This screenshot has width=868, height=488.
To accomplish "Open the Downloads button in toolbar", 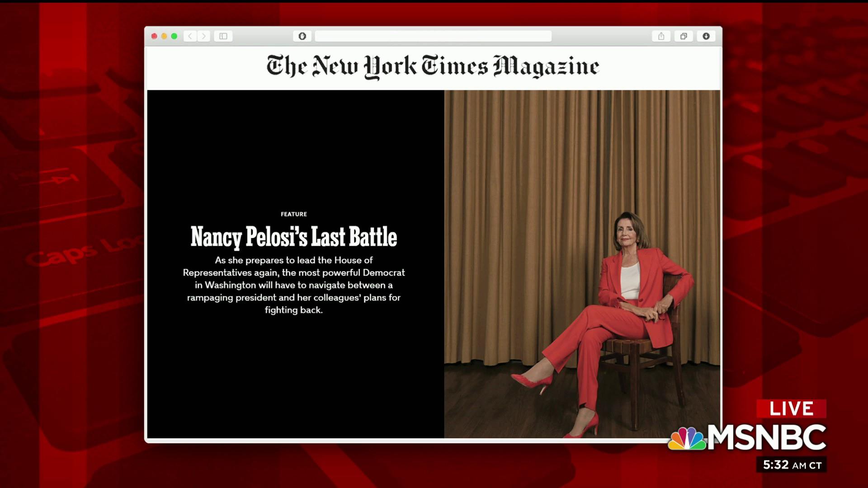I will click(706, 36).
